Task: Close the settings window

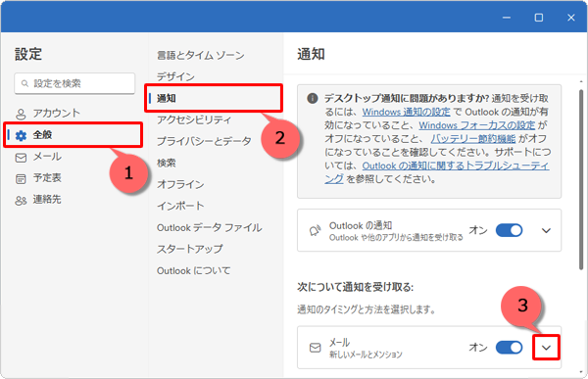Action: click(571, 18)
